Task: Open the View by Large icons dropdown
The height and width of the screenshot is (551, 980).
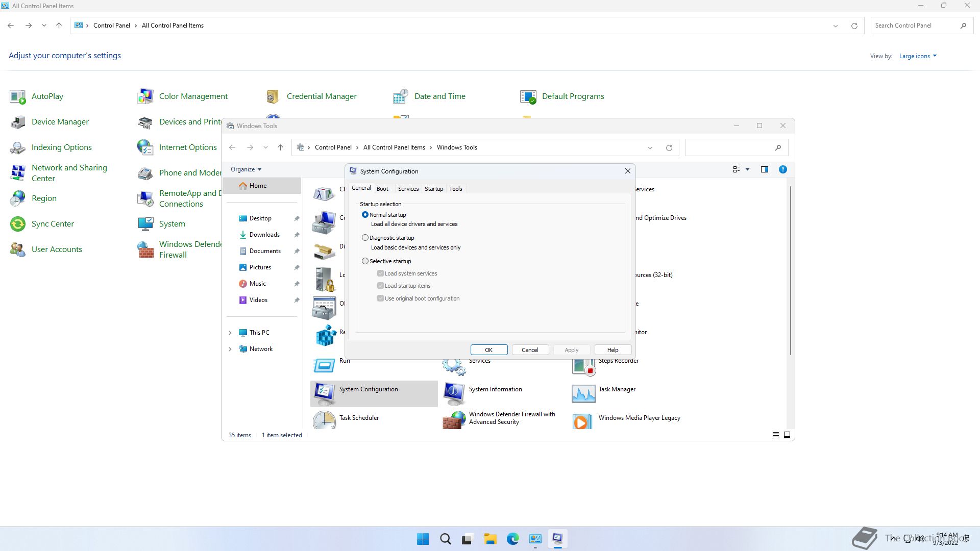Action: tap(917, 56)
